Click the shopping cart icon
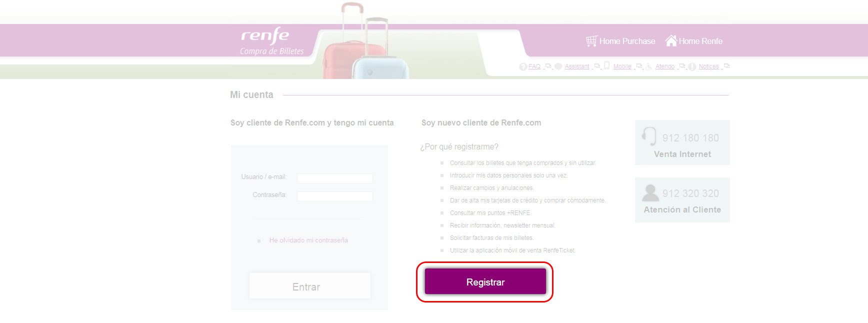Screen dimensions: 868x323 (x=591, y=41)
